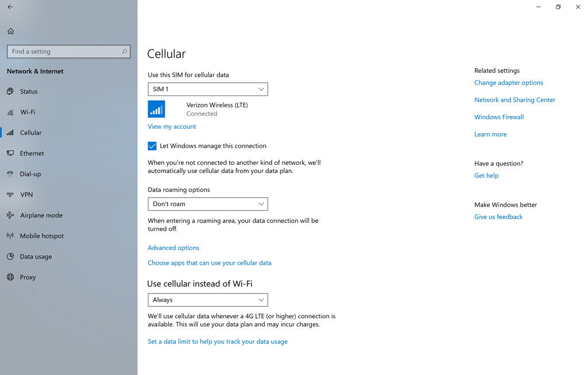The height and width of the screenshot is (375, 588).
Task: Expand the Don't roam dropdown
Action: tap(208, 204)
